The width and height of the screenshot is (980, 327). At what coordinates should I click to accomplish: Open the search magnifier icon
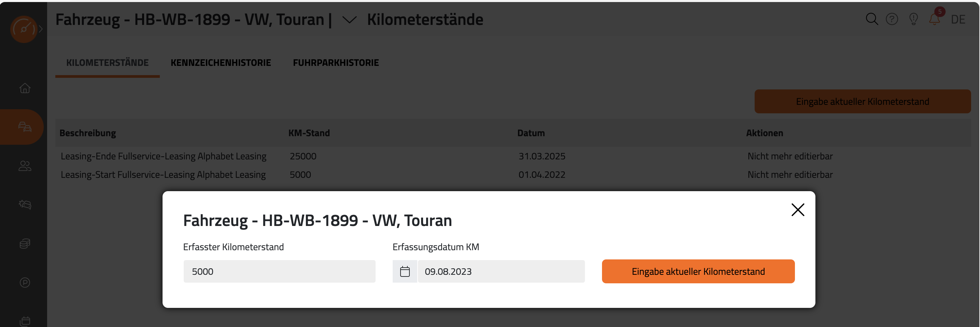point(871,19)
